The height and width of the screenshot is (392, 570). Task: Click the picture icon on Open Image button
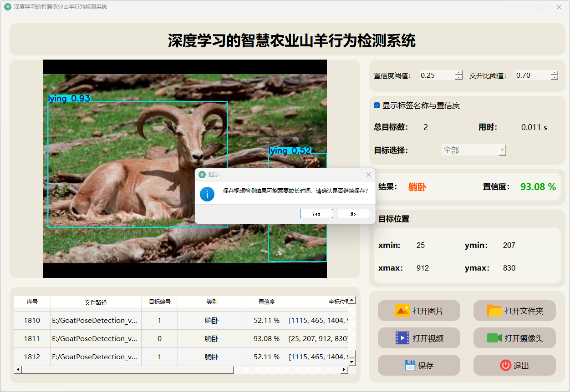click(x=402, y=311)
